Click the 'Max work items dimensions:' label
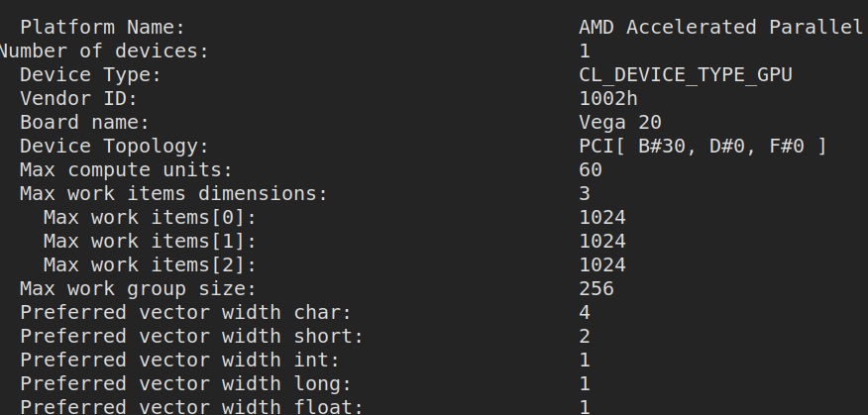 [x=173, y=194]
